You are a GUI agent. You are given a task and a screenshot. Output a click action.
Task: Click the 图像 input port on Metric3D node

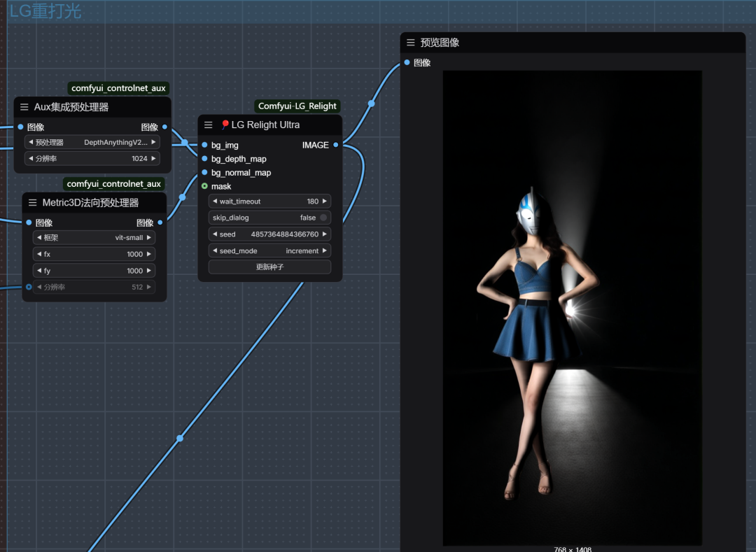pyautogui.click(x=29, y=222)
